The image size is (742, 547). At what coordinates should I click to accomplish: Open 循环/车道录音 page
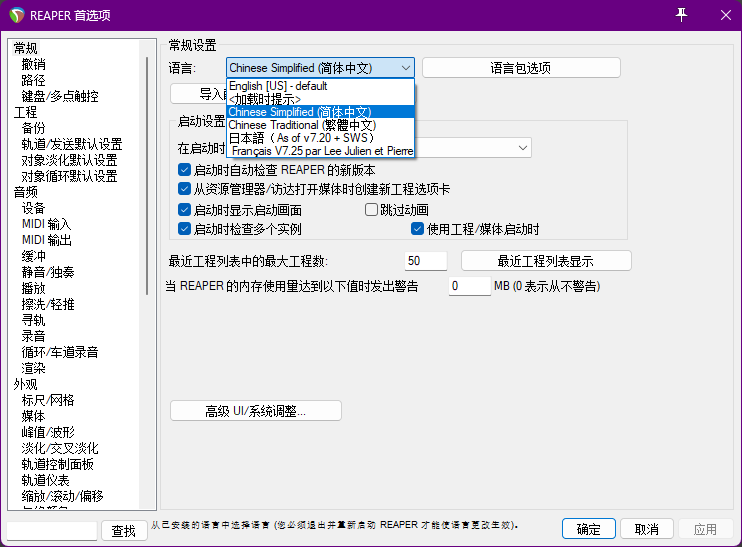(x=60, y=352)
